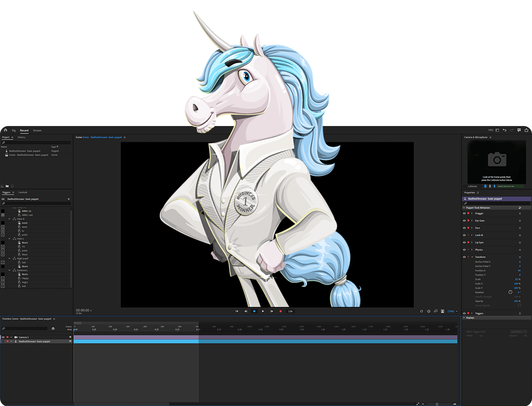Click the Play button below the scene
The width and height of the screenshot is (532, 406).
[x=263, y=311]
